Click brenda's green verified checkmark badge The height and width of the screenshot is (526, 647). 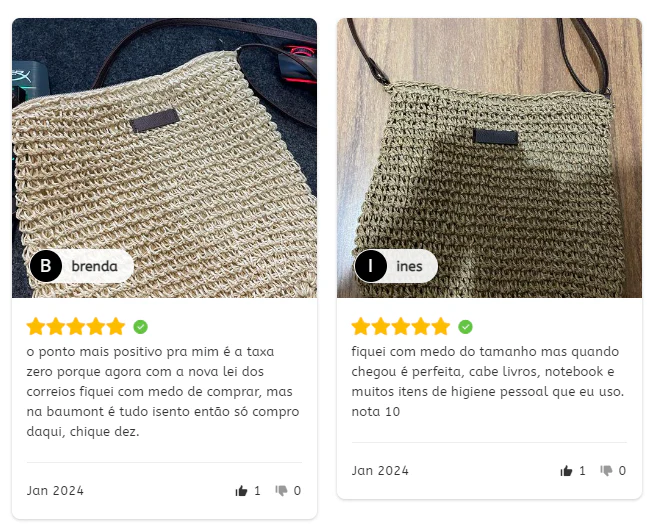click(140, 327)
